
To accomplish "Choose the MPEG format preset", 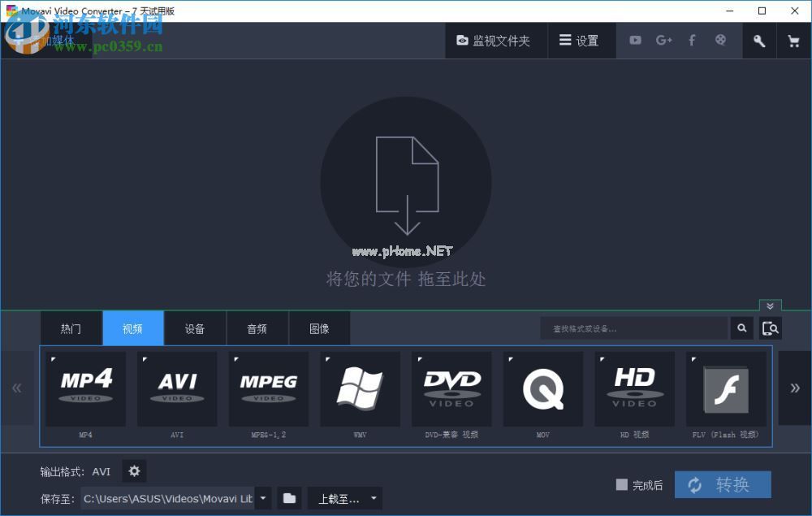I will pos(268,388).
